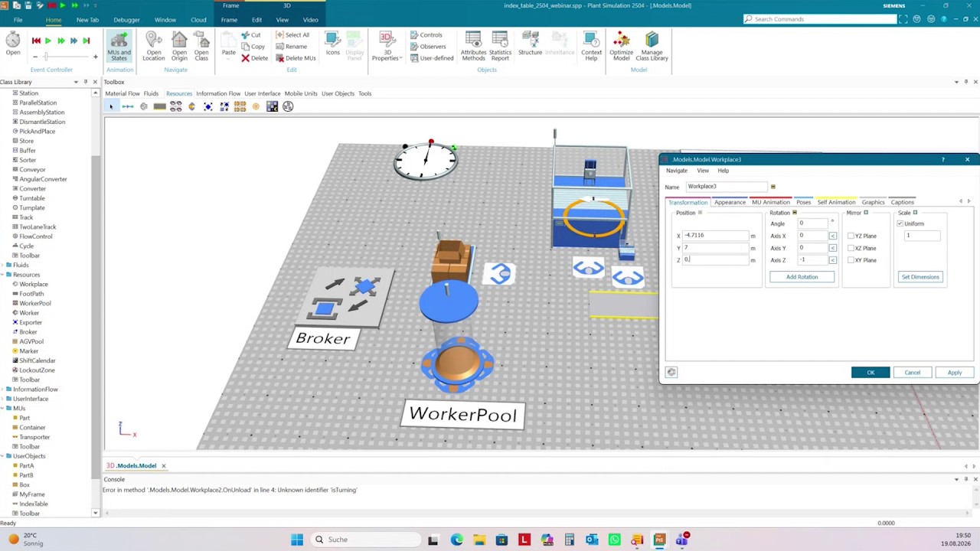Switch to the Appearance tab

(x=730, y=202)
